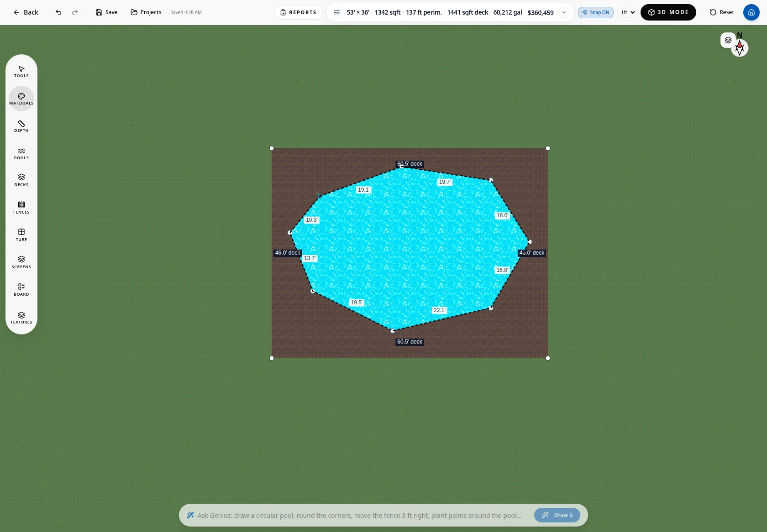
Task: Click the 22.1' pool edge label
Action: [x=440, y=310]
